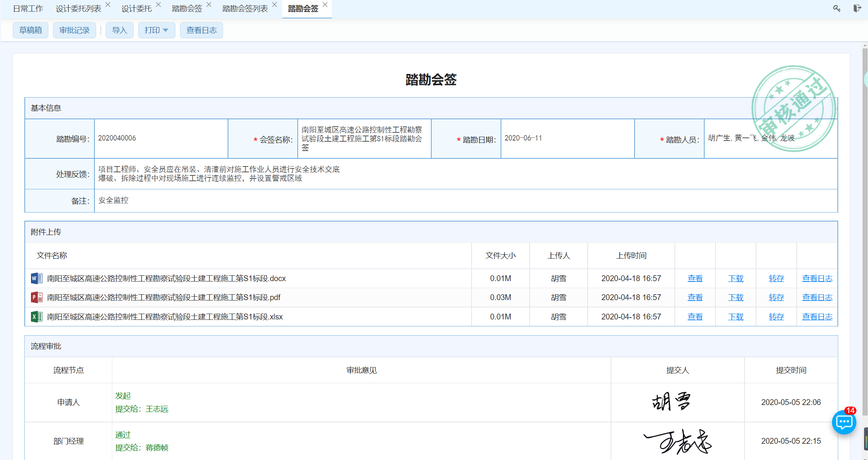Open the blue chat message bubble
868x460 pixels.
coord(844,422)
